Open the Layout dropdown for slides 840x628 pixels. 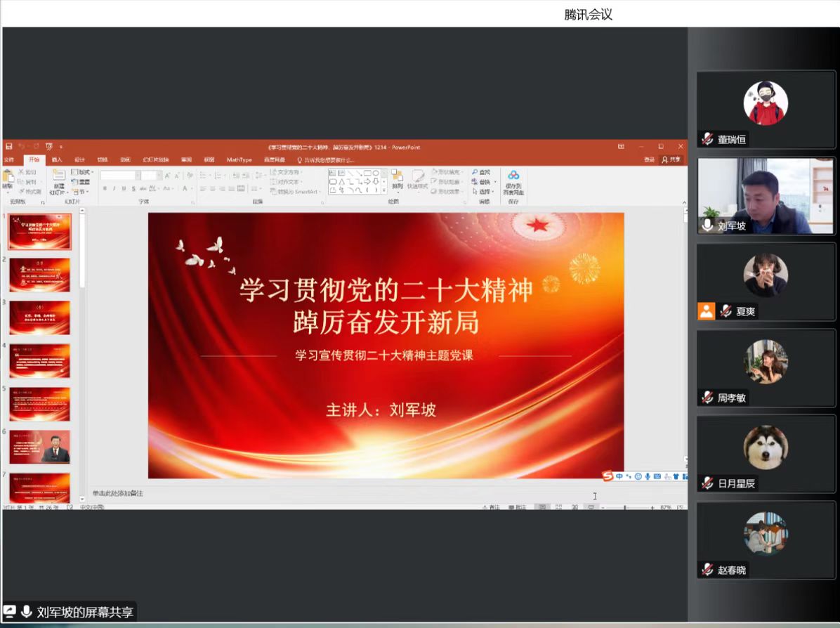[81, 172]
